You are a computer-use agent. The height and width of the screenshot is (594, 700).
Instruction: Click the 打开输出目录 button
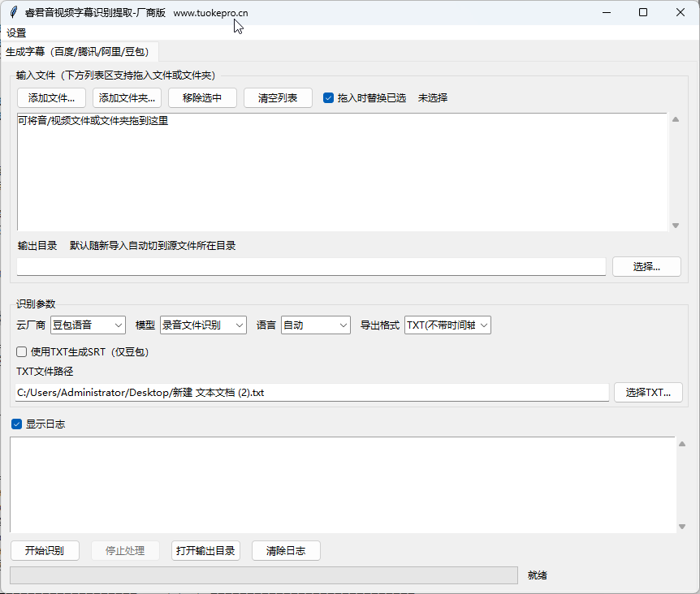point(205,551)
